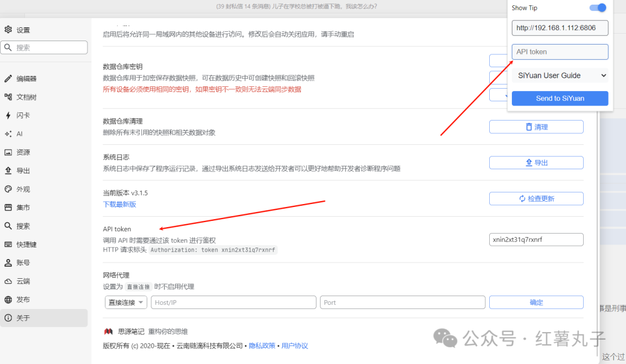Open 账号 settings tab
This screenshot has width=626, height=364.
[44, 263]
